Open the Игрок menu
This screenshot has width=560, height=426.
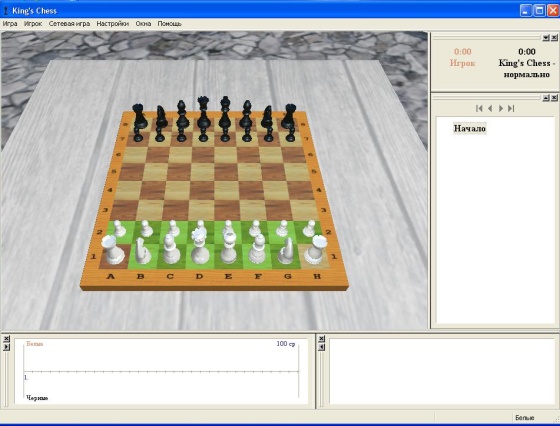tap(33, 24)
